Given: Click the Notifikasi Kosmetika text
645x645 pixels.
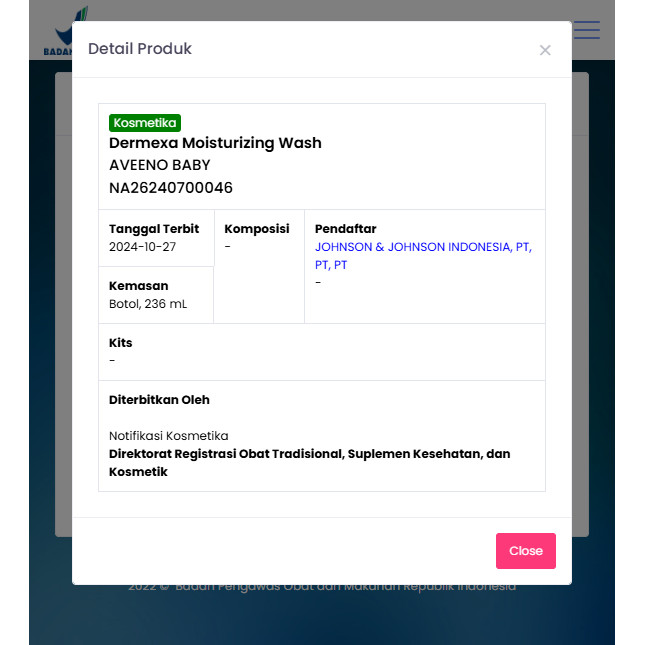Looking at the screenshot, I should tap(169, 436).
